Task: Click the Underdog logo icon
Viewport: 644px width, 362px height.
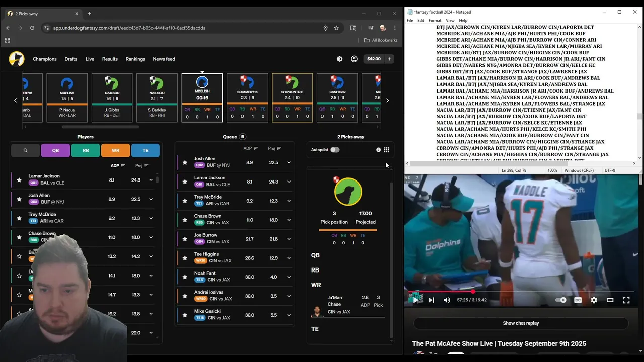Action: pyautogui.click(x=17, y=59)
